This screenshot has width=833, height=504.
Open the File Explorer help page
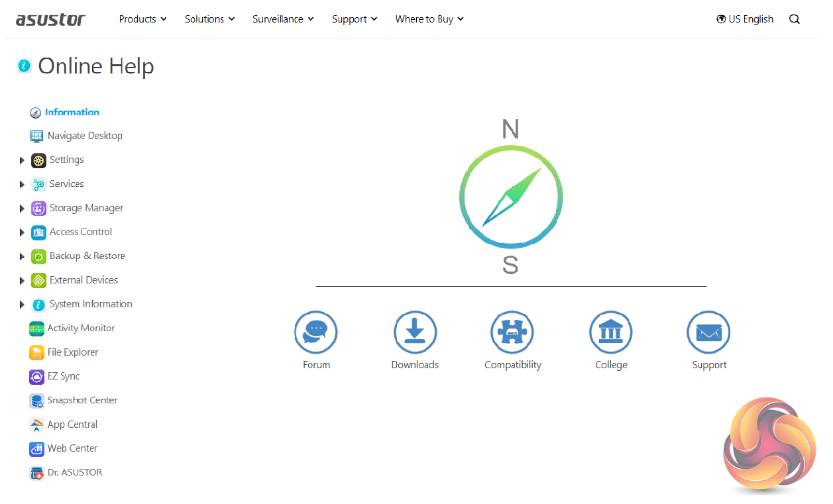[x=73, y=352]
